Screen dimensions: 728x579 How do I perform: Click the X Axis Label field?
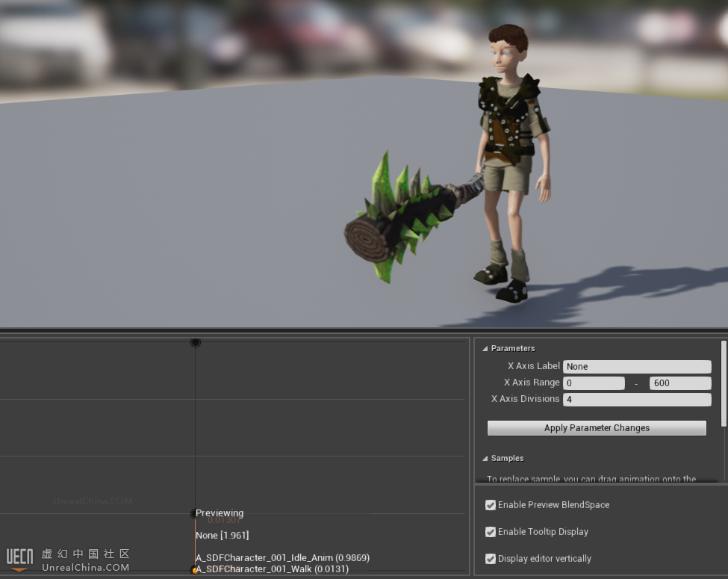coord(636,367)
